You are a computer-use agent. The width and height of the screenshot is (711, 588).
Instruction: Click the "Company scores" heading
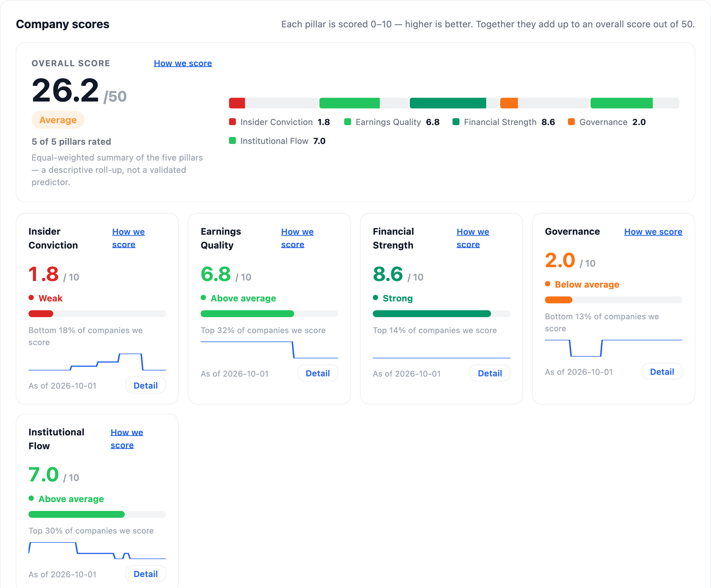tap(63, 24)
